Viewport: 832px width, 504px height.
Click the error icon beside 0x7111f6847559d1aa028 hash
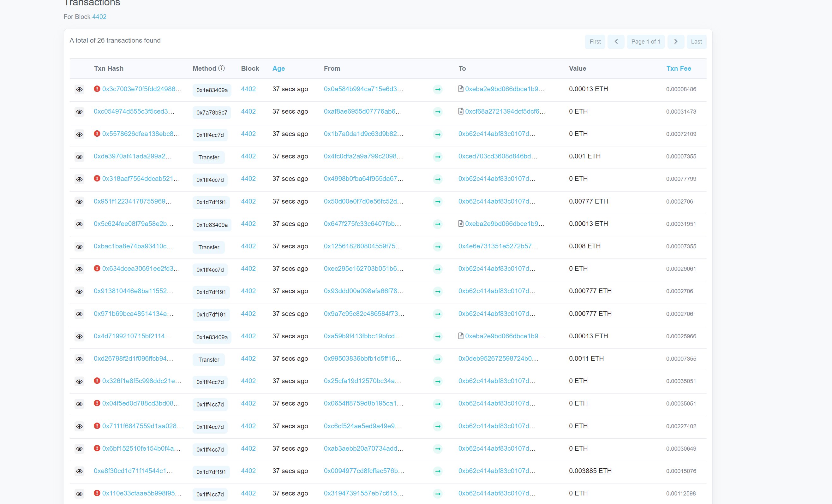pos(97,426)
